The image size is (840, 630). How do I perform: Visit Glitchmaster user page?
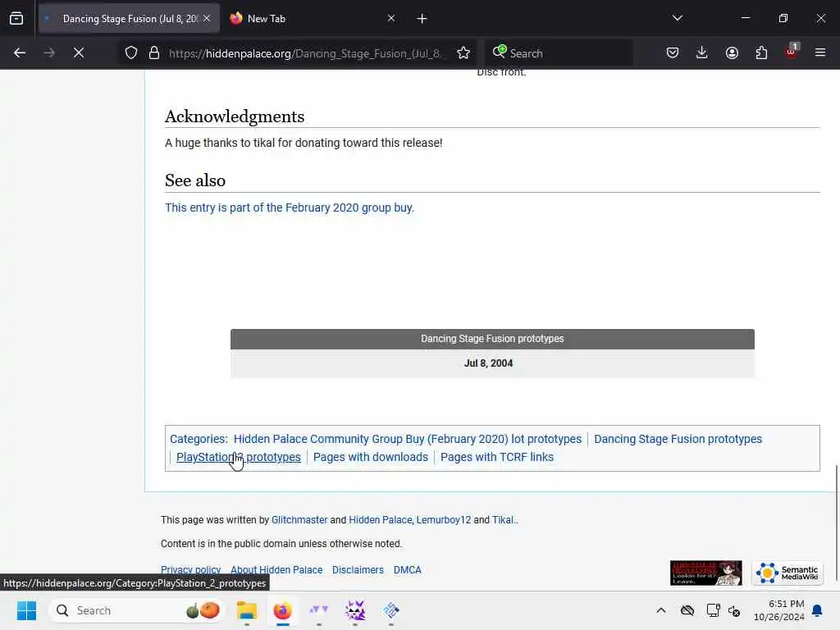pos(299,520)
